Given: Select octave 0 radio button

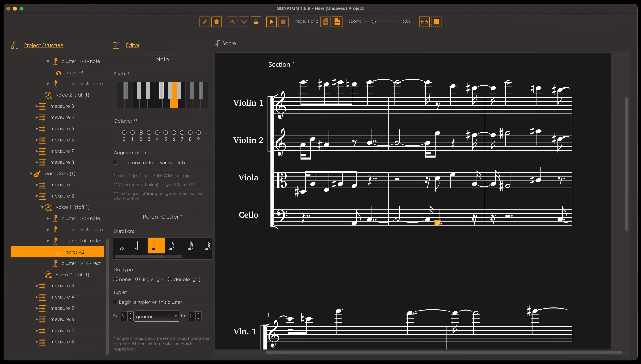Looking at the screenshot, I should pos(124,132).
